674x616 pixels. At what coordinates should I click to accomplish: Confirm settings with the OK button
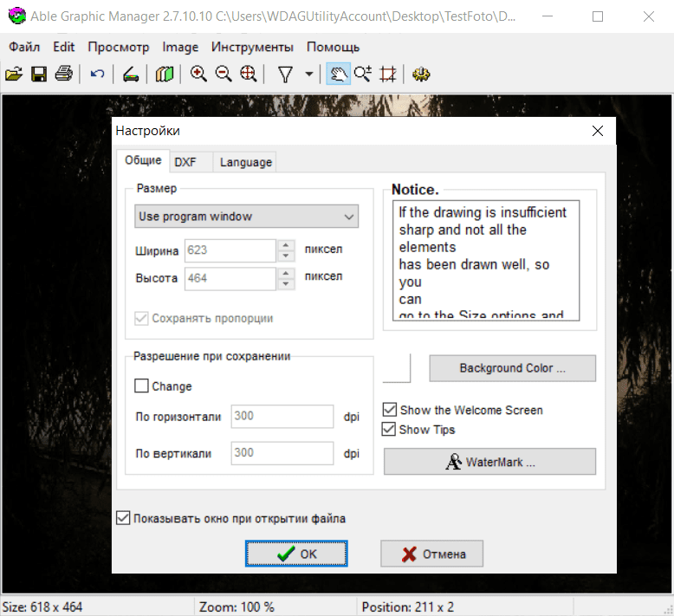pyautogui.click(x=296, y=554)
